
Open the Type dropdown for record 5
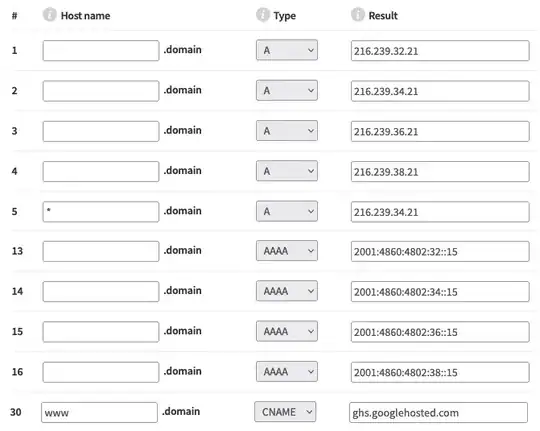click(287, 211)
